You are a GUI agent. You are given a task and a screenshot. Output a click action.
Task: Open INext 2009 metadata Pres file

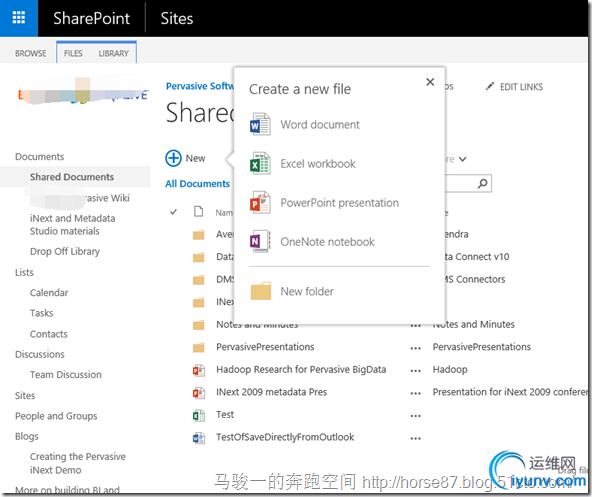pos(271,392)
